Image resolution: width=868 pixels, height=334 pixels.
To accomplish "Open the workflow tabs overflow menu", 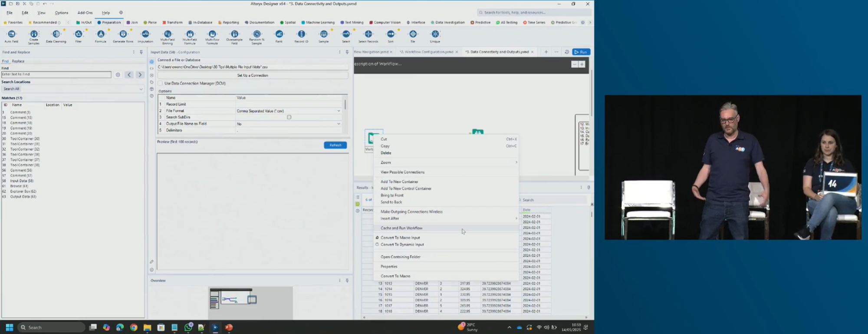I will point(556,52).
